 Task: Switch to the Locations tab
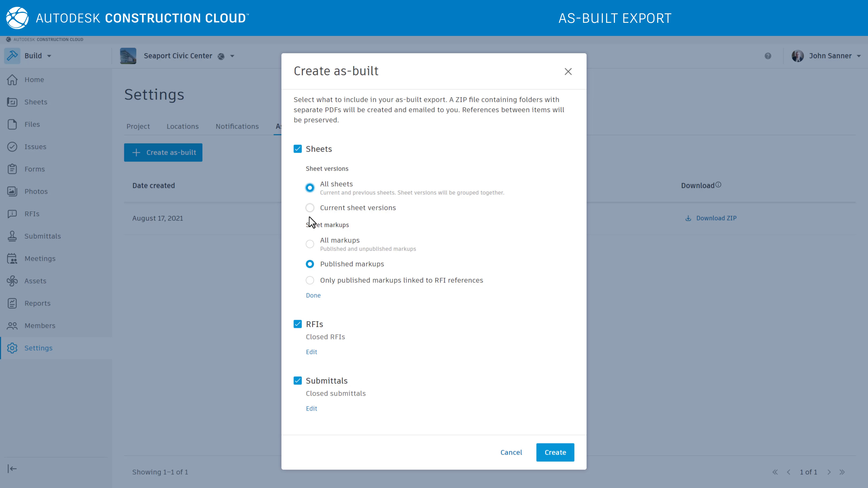[182, 126]
